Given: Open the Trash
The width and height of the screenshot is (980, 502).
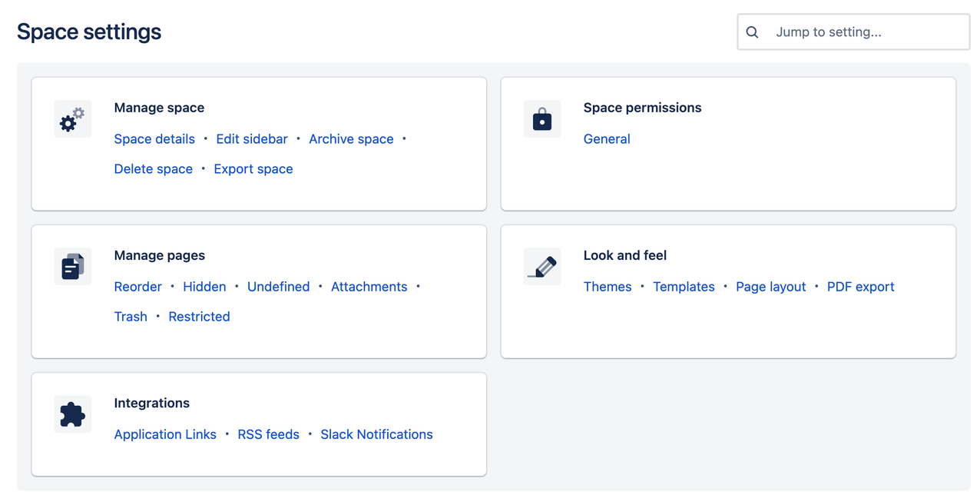Looking at the screenshot, I should [131, 316].
